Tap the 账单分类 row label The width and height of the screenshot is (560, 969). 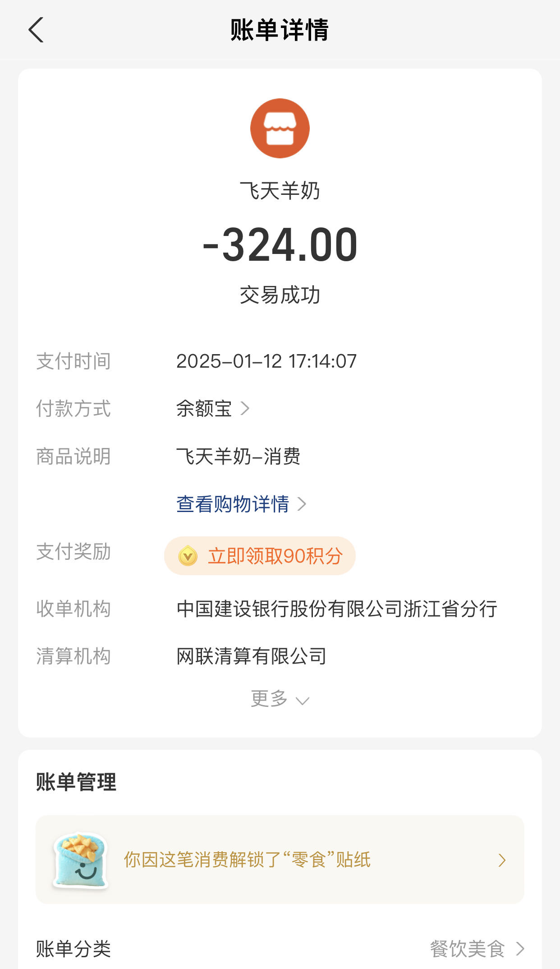pyautogui.click(x=73, y=949)
